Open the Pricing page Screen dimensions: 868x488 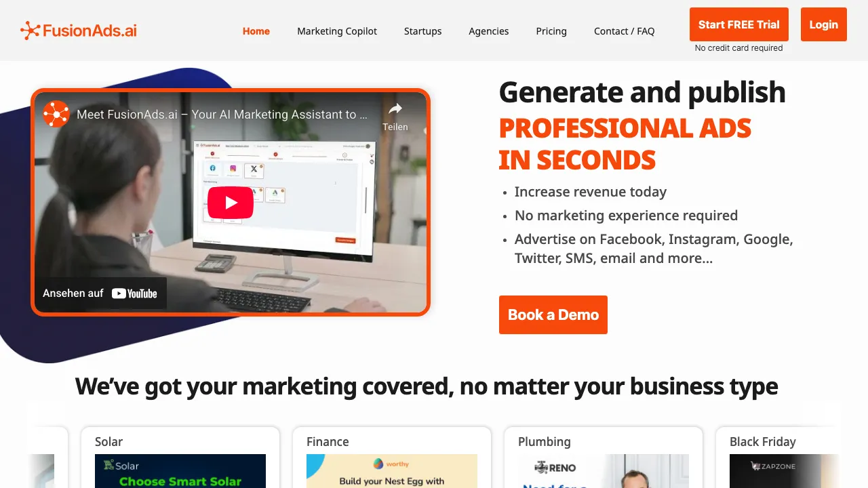tap(551, 31)
